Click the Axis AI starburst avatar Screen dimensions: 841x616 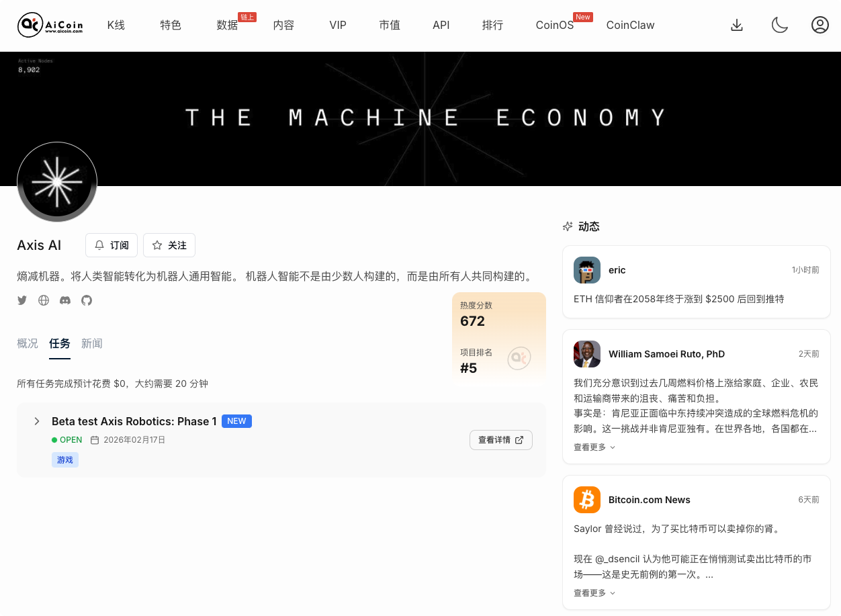click(x=57, y=182)
